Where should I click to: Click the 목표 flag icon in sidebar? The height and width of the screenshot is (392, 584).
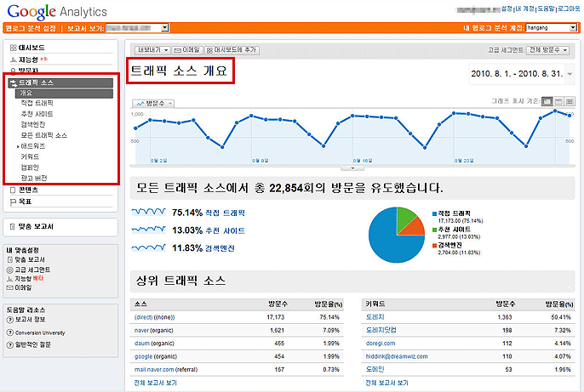tap(13, 202)
